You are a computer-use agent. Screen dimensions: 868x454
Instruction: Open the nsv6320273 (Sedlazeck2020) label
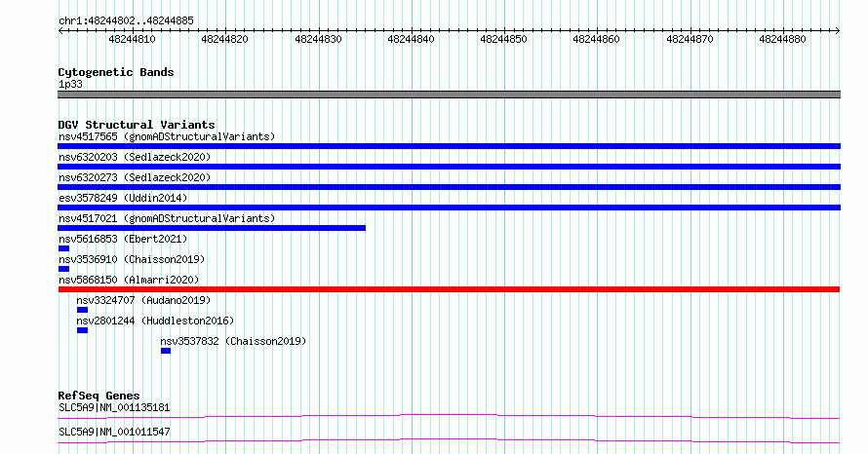coord(135,177)
